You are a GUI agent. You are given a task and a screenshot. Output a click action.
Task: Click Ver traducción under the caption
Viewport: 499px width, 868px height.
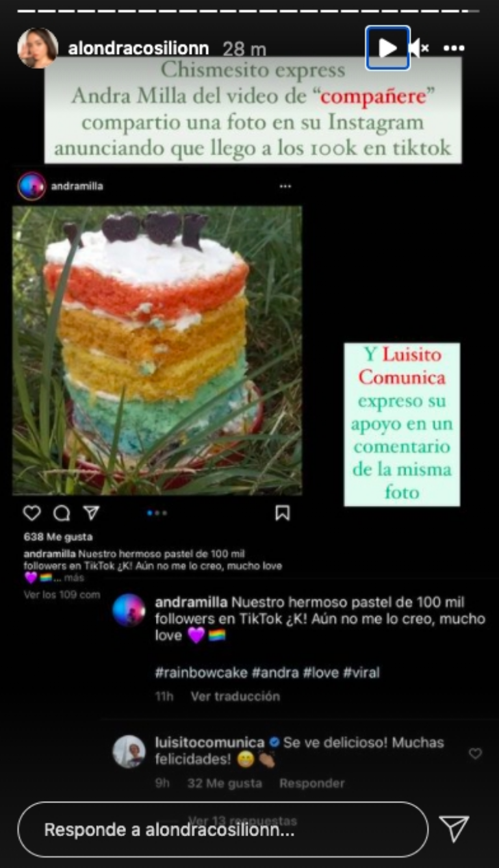click(x=235, y=696)
